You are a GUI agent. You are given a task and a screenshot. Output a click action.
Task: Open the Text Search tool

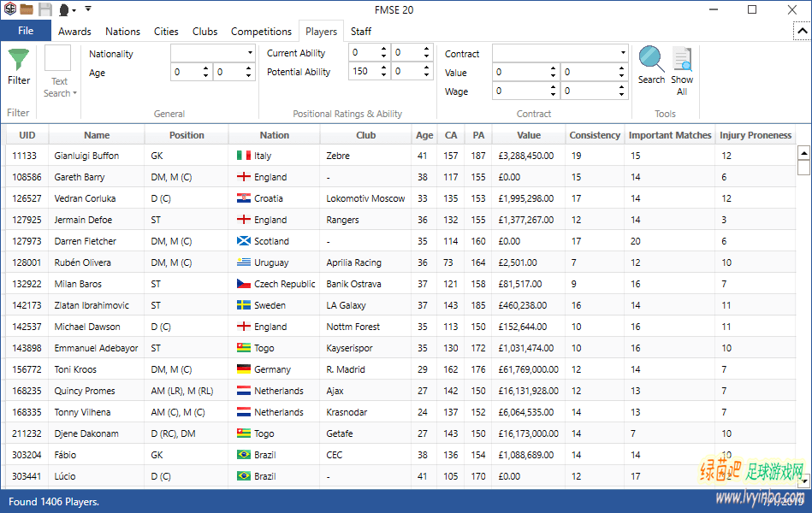click(x=58, y=72)
